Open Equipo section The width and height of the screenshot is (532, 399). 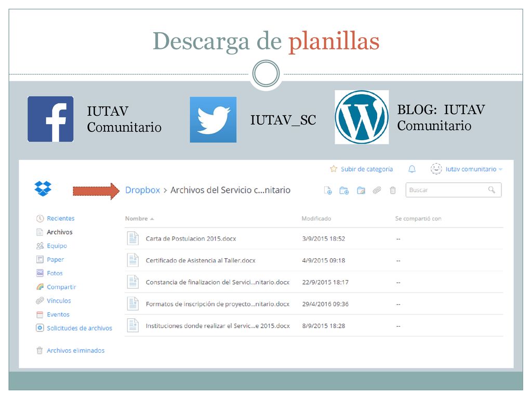click(57, 246)
